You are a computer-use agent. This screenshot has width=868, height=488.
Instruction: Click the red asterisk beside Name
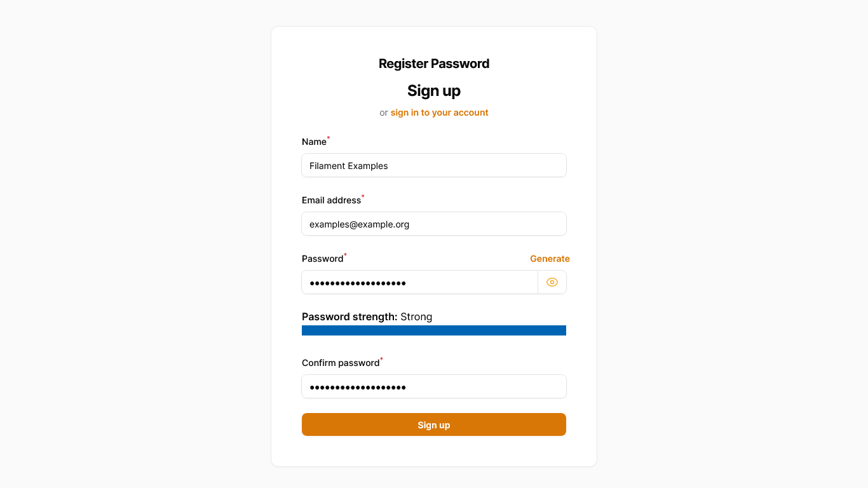coord(329,138)
